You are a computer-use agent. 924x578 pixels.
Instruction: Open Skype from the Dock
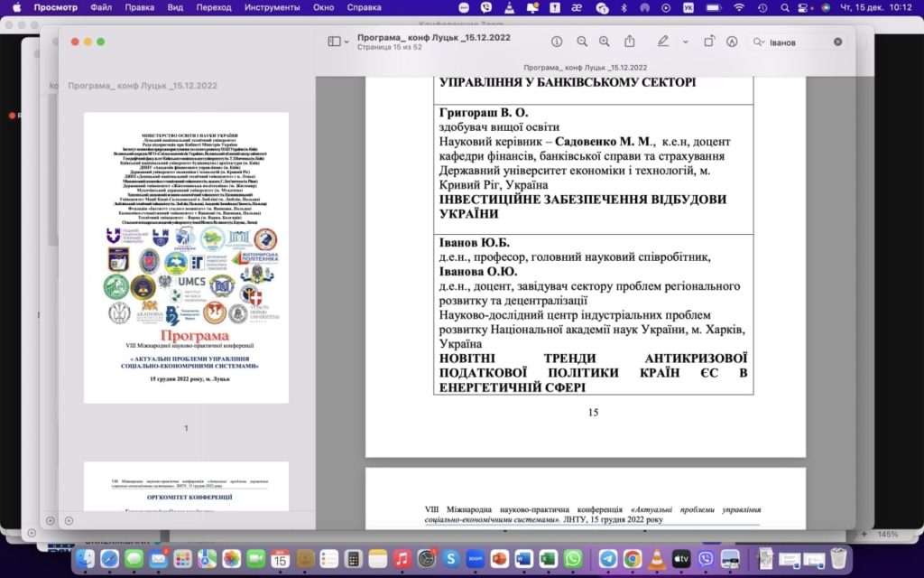451,558
